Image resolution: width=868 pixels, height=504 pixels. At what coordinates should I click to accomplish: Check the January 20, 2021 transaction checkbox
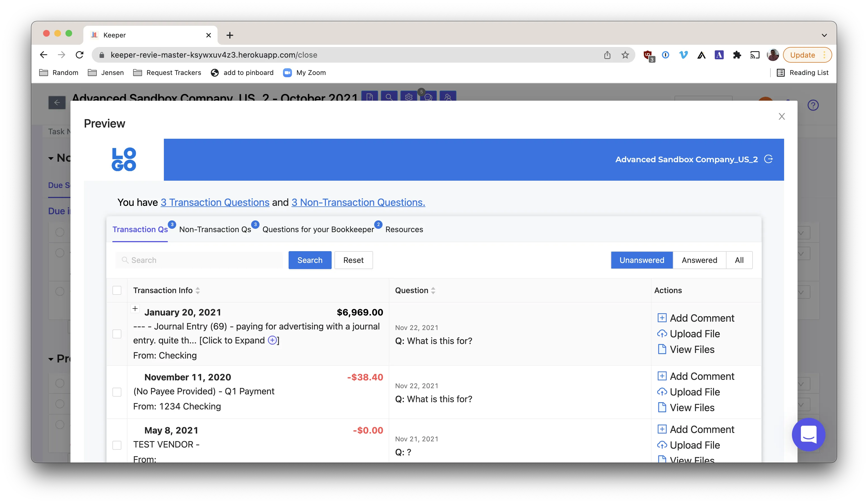(117, 334)
